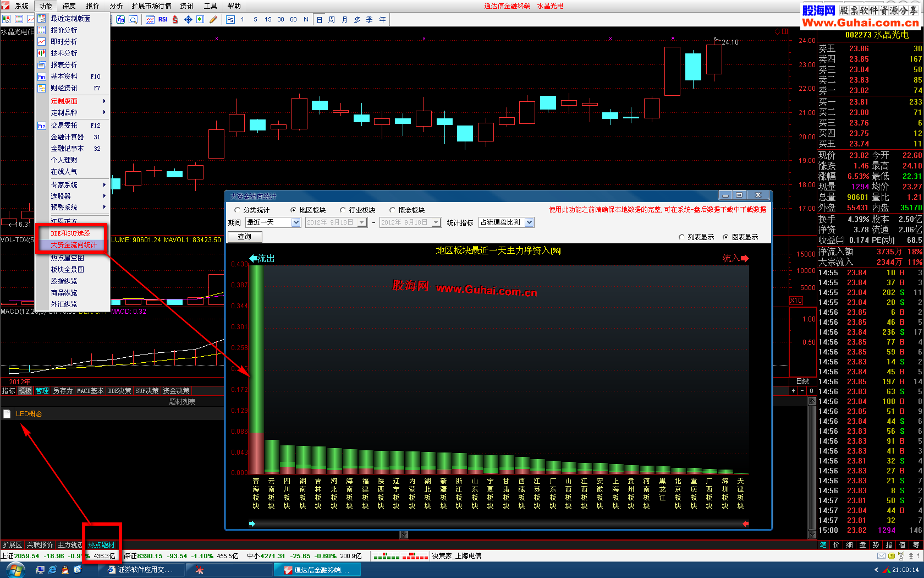This screenshot has height=578, width=924.
Task: Select the pencil drawing tool icon
Action: coord(213,19)
